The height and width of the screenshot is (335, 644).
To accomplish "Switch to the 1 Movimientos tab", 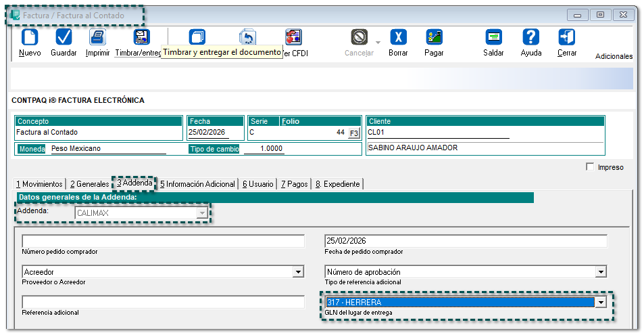I will [39, 184].
